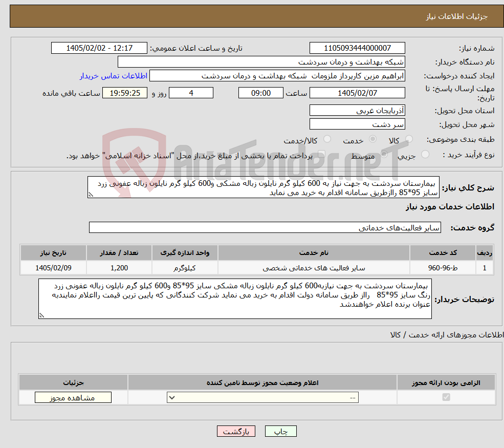Select the کالا/خدمت radio button

(x=327, y=139)
